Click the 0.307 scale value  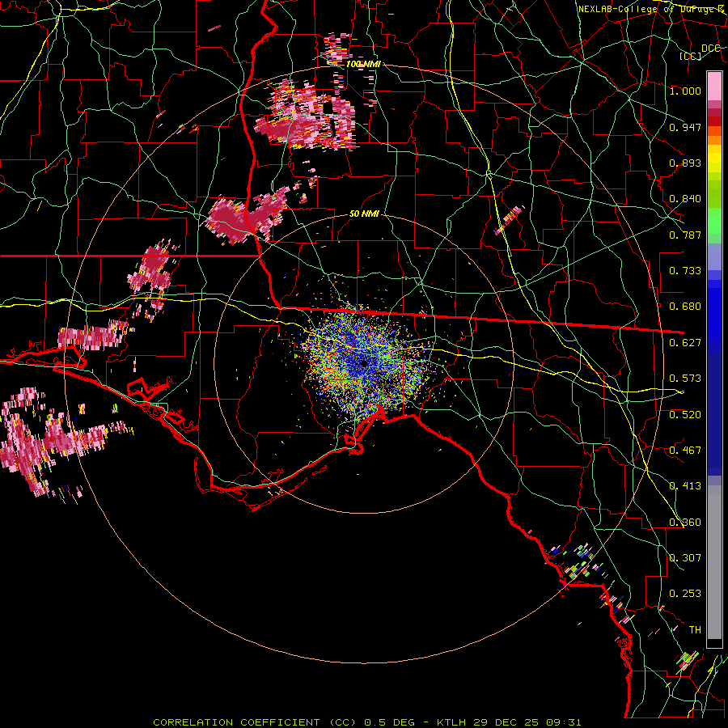[x=685, y=558]
